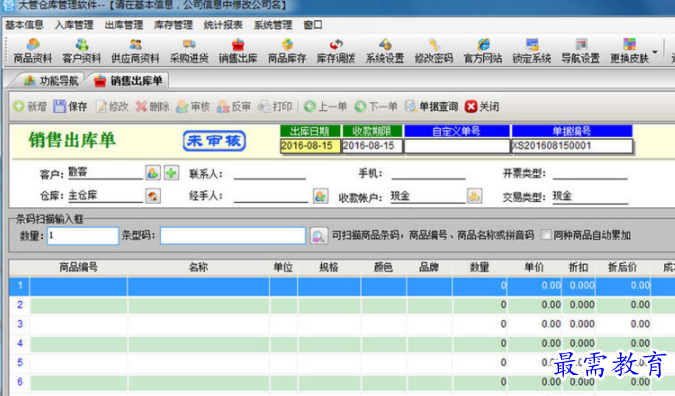The width and height of the screenshot is (675, 396).
Task: Open 入库管理 menu
Action: tap(74, 25)
